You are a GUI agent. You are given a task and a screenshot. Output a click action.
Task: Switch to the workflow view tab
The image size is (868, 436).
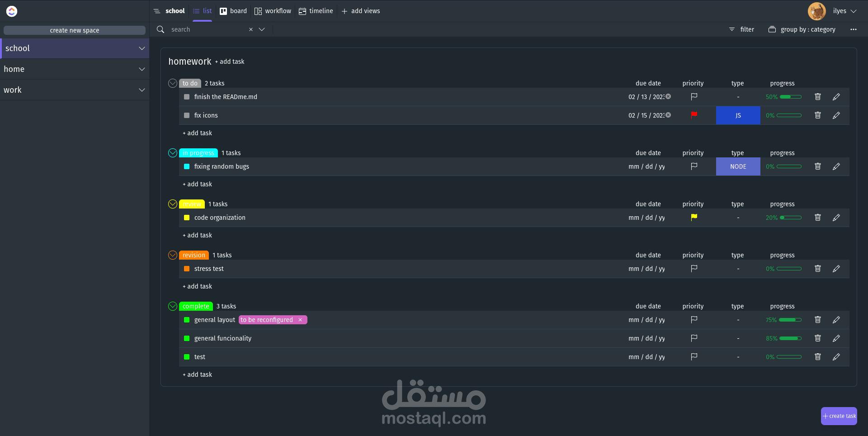[273, 11]
